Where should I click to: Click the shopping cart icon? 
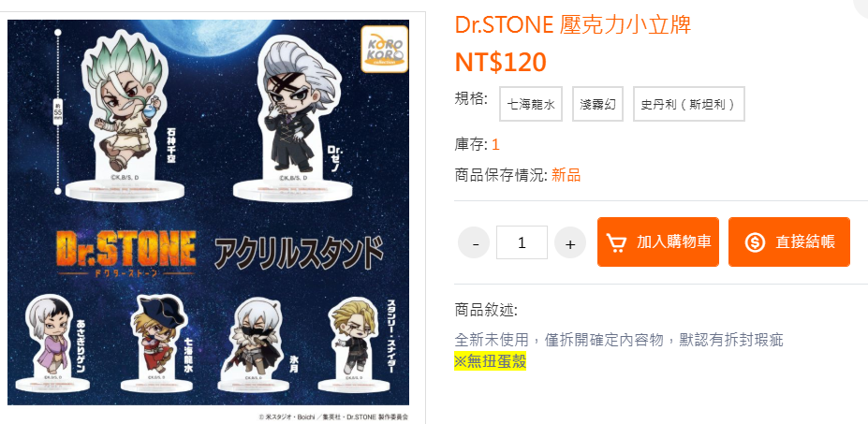615,242
